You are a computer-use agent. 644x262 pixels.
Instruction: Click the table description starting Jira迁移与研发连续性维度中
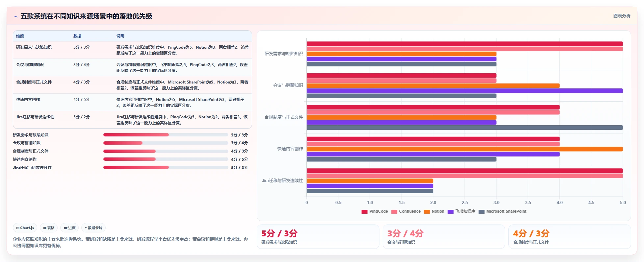coord(182,120)
